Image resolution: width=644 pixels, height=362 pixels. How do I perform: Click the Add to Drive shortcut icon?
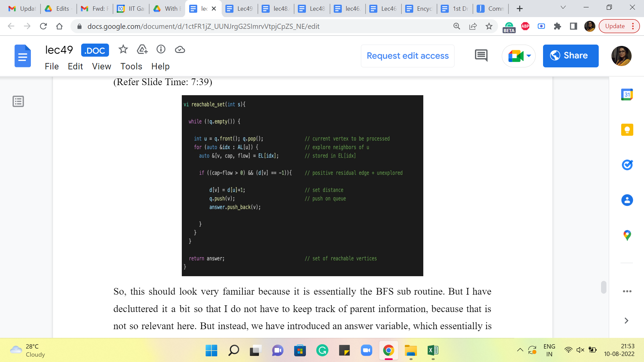pos(142,50)
